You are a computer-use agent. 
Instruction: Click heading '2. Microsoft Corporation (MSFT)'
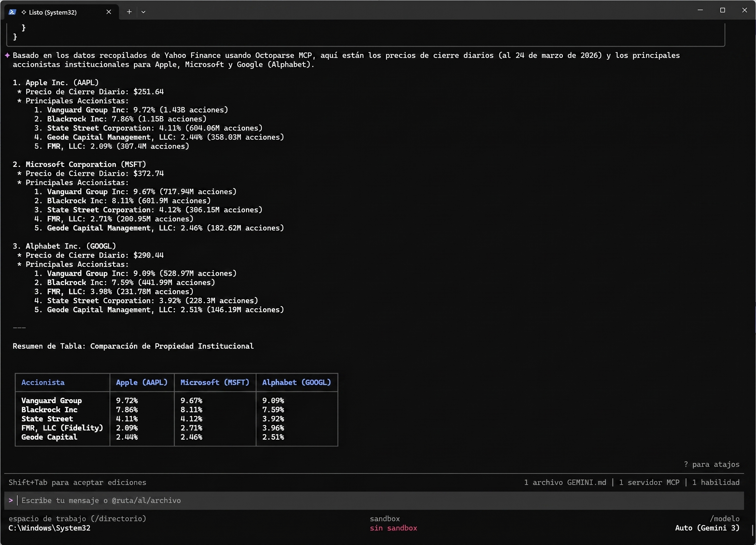click(79, 164)
